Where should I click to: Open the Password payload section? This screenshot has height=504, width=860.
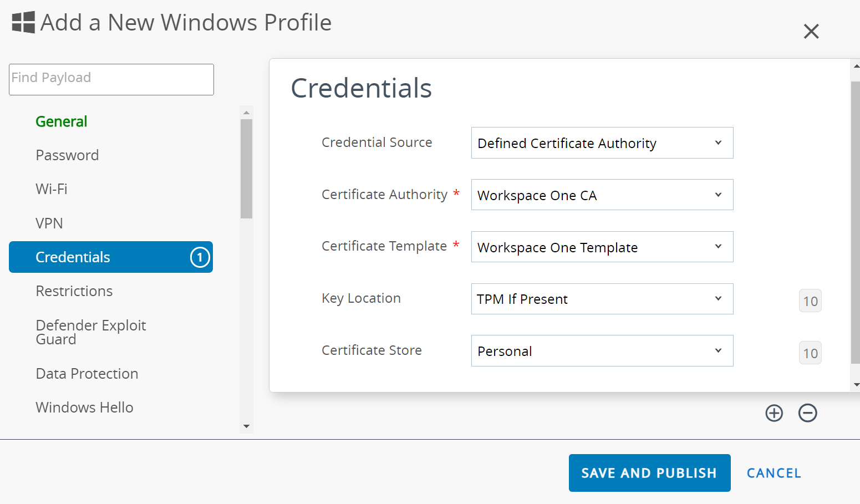[67, 155]
